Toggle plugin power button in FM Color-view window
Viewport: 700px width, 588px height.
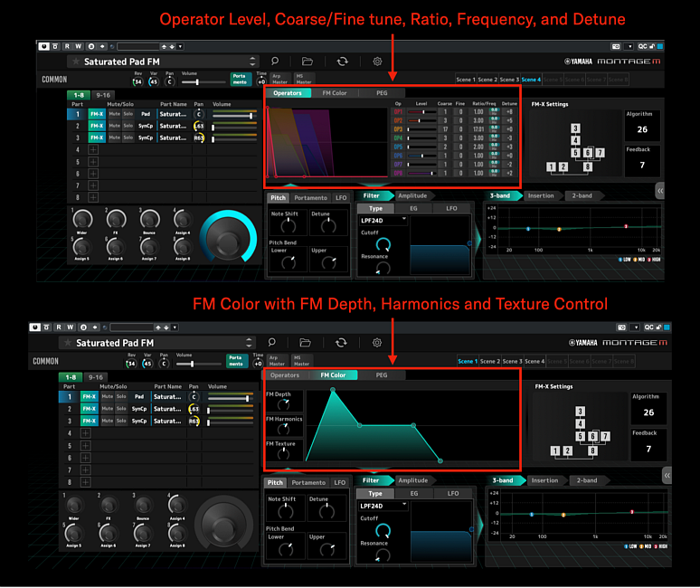click(35, 327)
